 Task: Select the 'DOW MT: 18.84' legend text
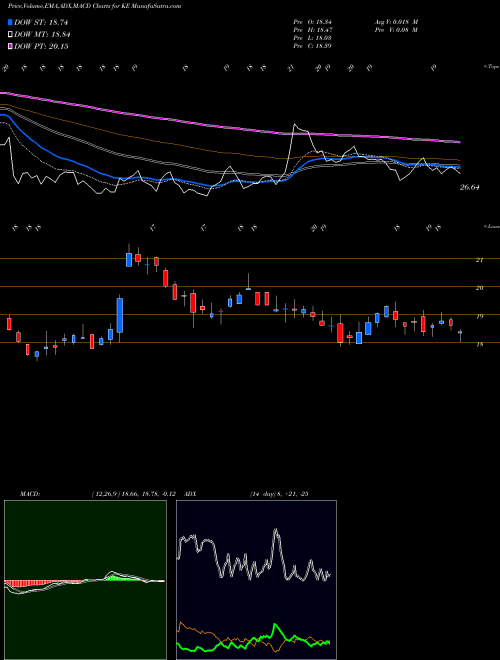42,35
